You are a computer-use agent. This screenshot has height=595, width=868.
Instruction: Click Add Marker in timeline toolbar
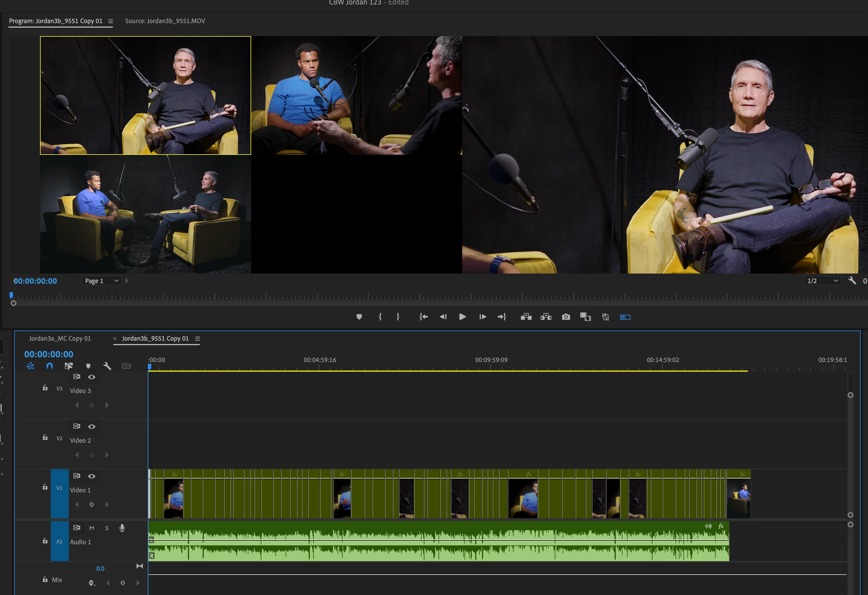(88, 366)
